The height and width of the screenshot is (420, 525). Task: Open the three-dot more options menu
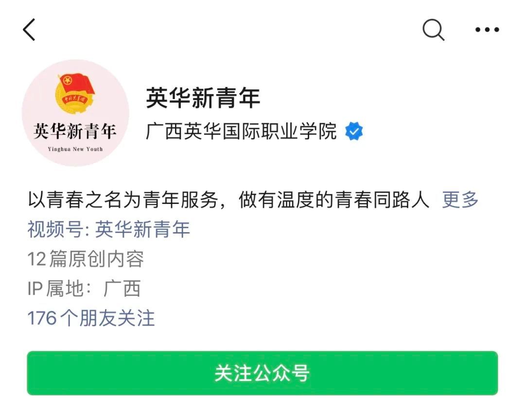(x=487, y=30)
